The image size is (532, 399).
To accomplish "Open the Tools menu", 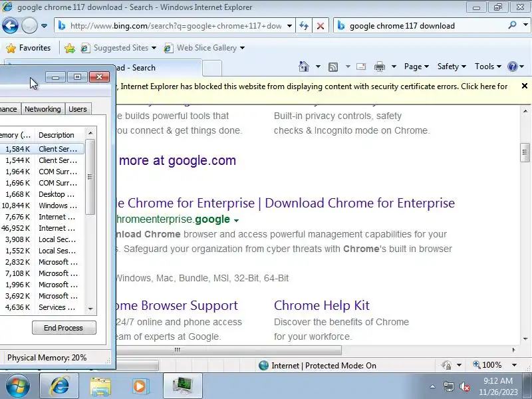I will tap(488, 66).
